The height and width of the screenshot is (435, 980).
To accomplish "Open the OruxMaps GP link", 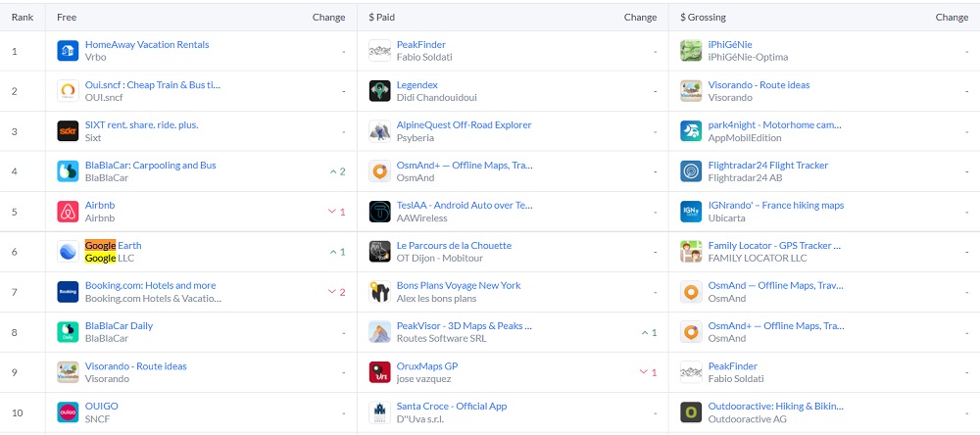I will pyautogui.click(x=427, y=365).
